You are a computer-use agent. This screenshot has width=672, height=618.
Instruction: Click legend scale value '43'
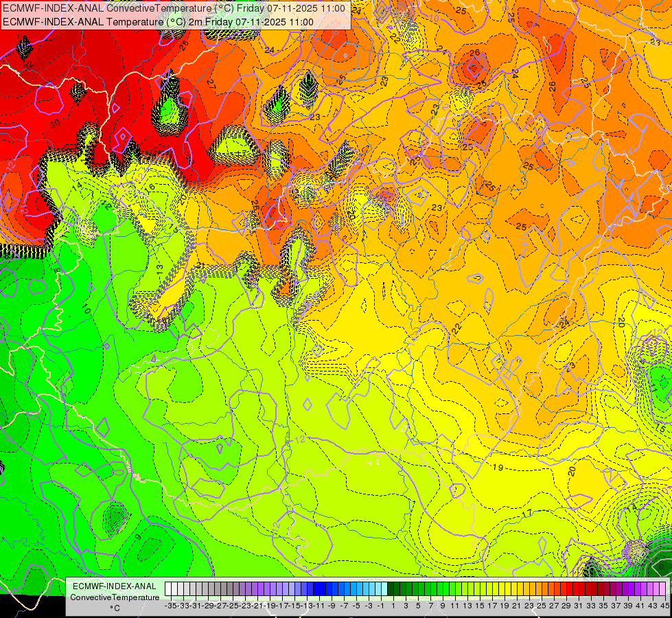(x=652, y=606)
